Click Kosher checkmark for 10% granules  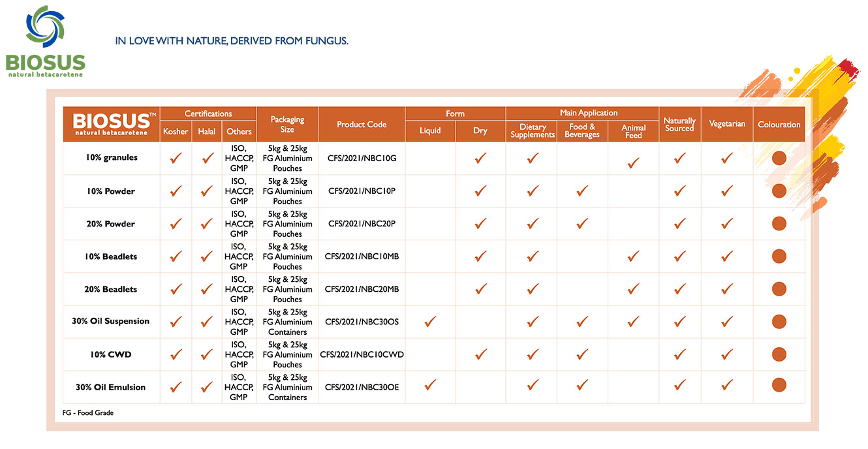point(176,158)
